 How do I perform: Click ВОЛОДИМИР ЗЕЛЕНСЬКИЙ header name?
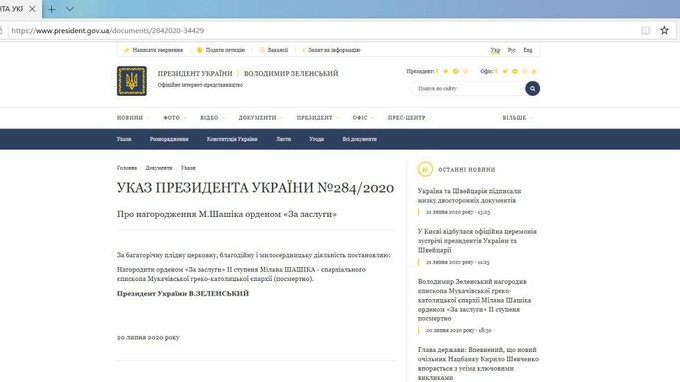tap(291, 73)
